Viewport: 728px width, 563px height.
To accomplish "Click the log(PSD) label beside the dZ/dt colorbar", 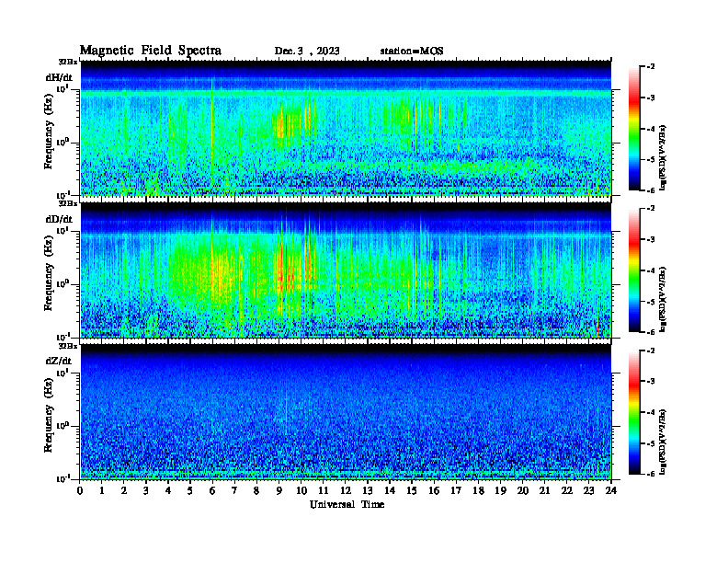I will [663, 442].
